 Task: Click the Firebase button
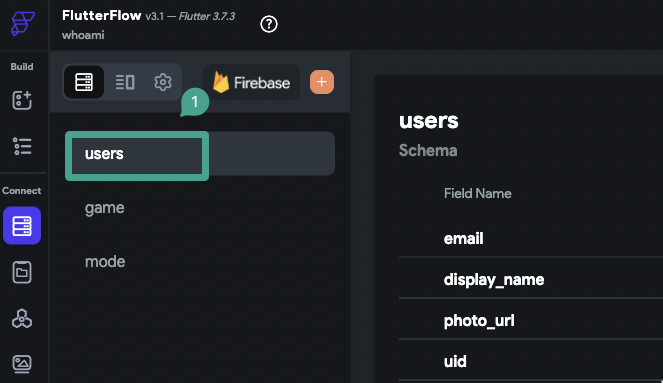click(x=252, y=82)
